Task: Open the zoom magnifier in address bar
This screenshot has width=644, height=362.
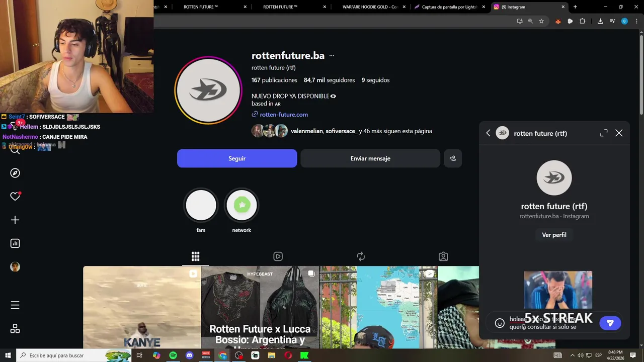Action: [530, 21]
